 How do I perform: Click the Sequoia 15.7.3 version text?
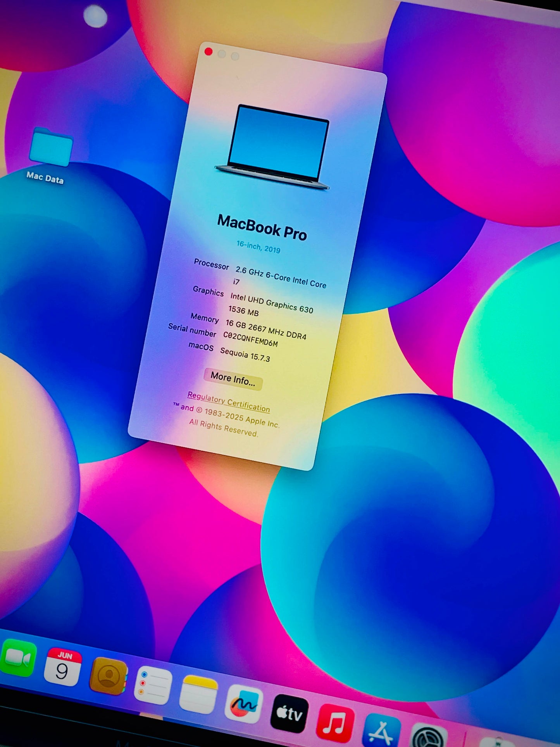coord(245,354)
